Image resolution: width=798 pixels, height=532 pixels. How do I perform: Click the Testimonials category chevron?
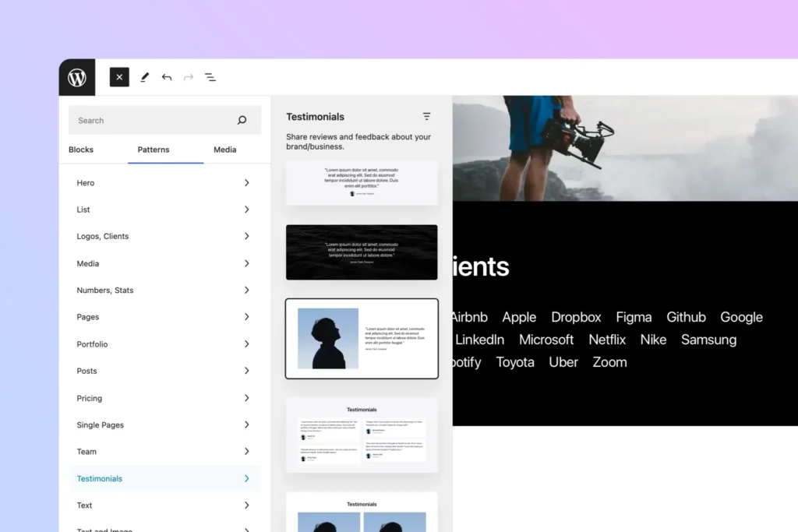coord(246,478)
